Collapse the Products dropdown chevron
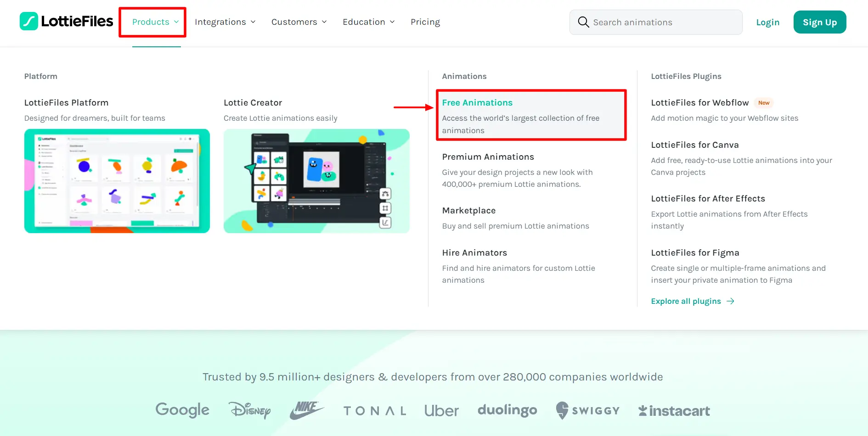Viewport: 868px width, 436px height. click(x=176, y=22)
